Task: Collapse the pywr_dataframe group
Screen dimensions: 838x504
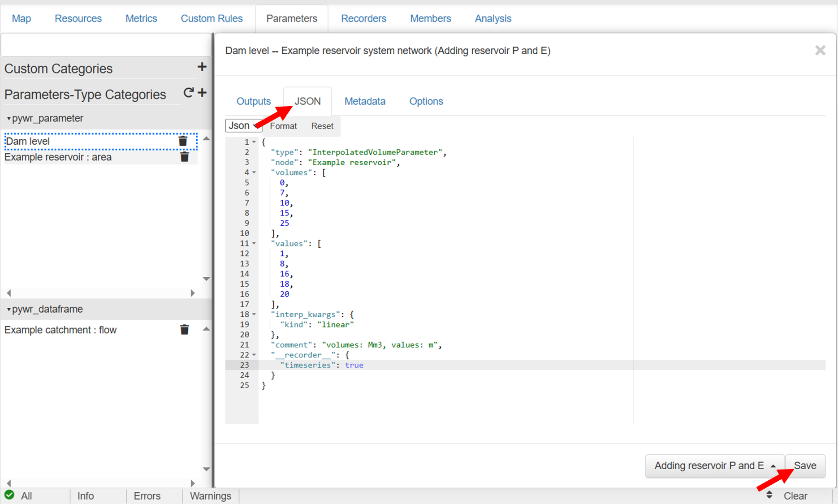Action: [x=9, y=310]
